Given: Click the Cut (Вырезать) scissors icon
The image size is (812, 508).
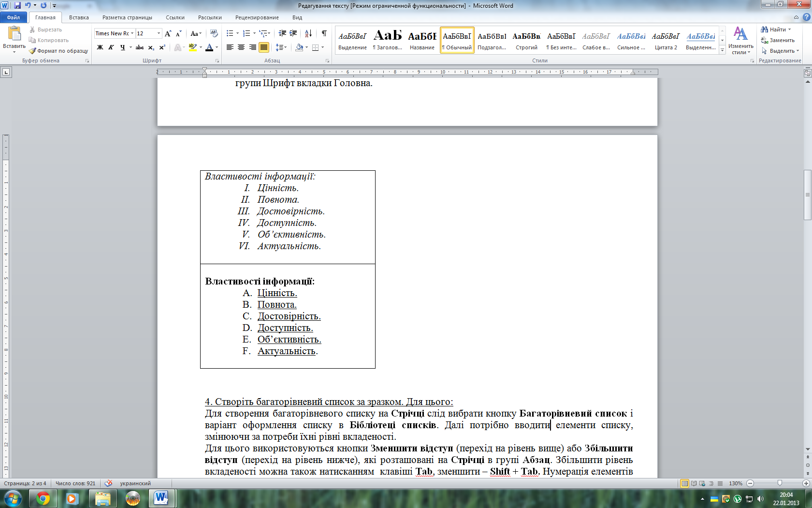Looking at the screenshot, I should pyautogui.click(x=32, y=30).
